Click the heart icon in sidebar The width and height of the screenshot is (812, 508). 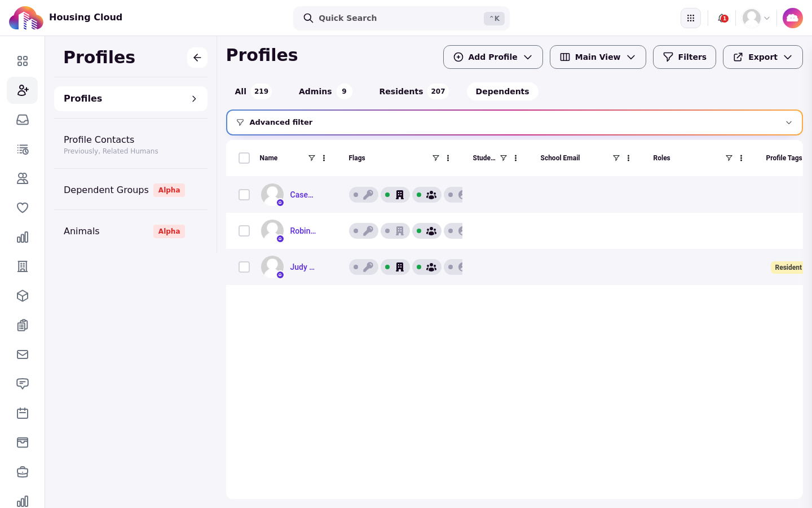pos(23,208)
